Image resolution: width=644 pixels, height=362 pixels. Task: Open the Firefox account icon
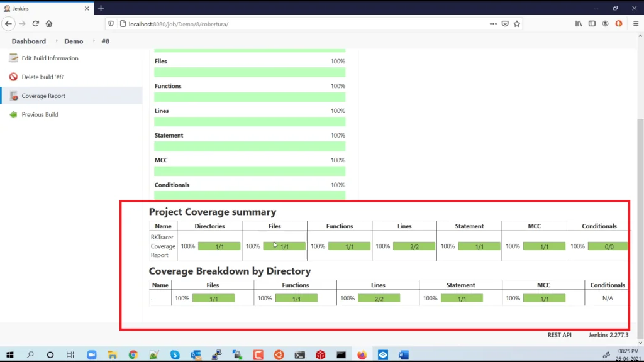click(606, 24)
